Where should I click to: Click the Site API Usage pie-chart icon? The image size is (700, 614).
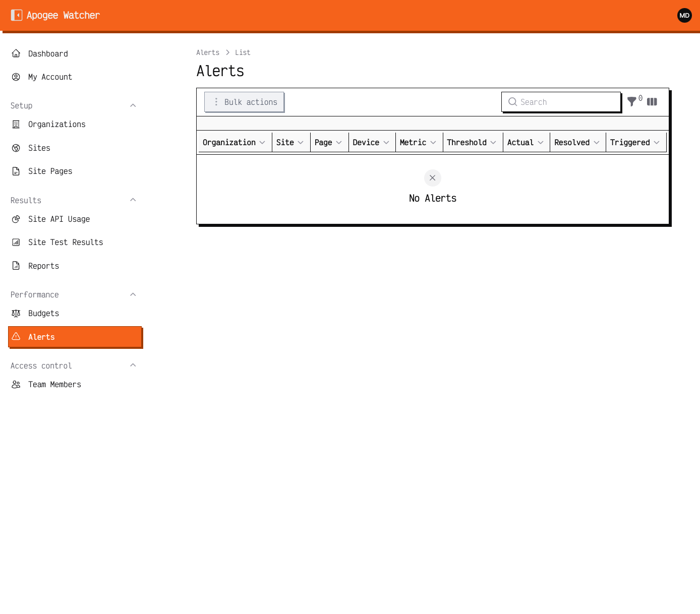[16, 219]
